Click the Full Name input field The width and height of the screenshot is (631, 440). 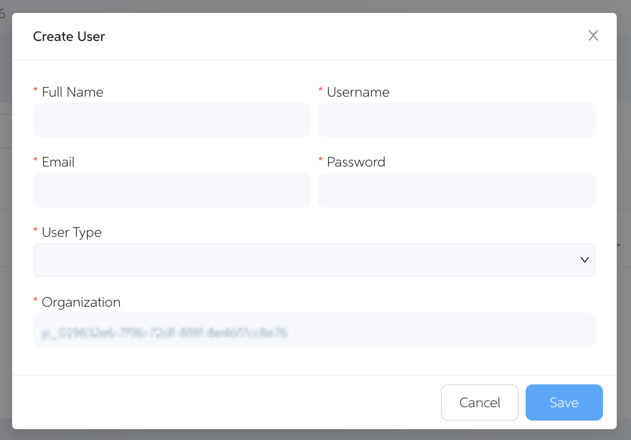[172, 120]
